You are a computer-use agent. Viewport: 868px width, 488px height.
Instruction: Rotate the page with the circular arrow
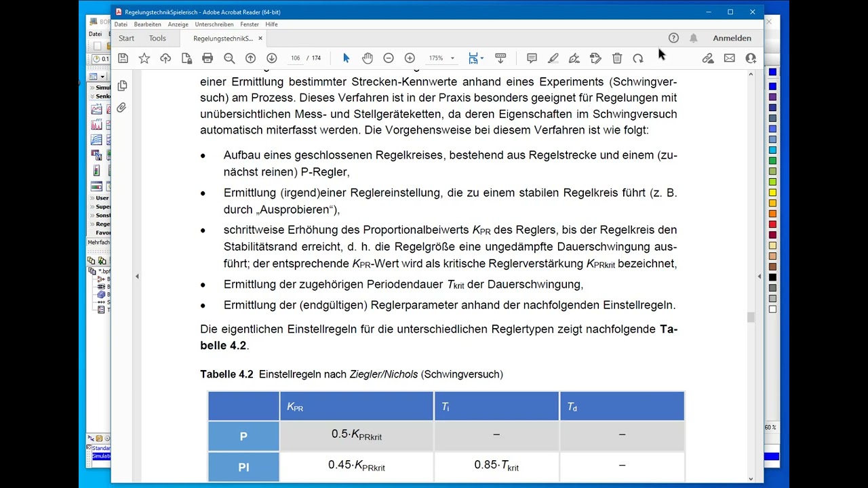coord(638,58)
